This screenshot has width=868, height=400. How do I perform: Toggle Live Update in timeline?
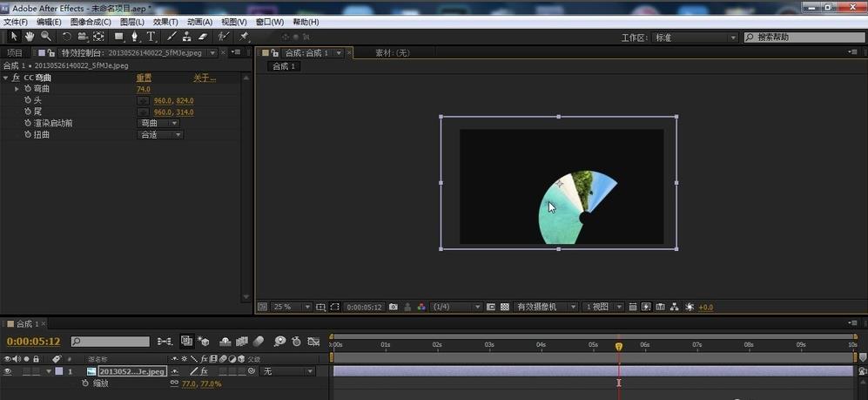pos(187,341)
